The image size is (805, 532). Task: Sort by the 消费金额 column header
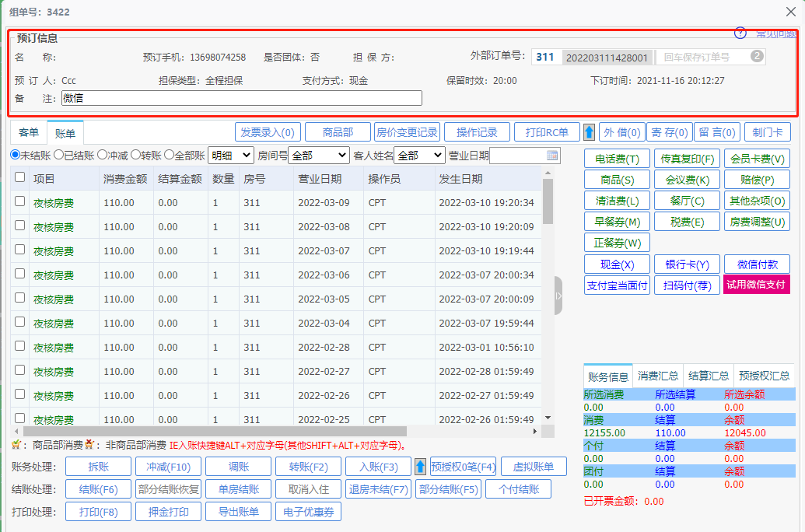[126, 179]
